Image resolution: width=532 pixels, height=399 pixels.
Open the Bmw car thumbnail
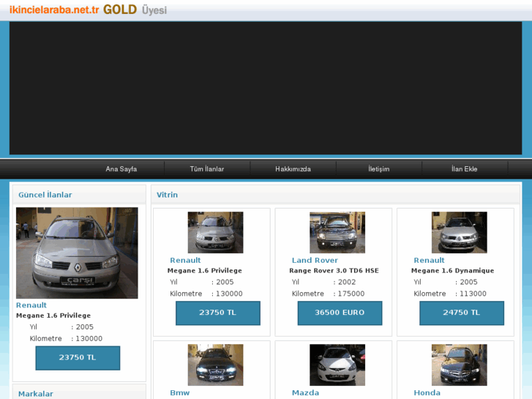pyautogui.click(x=215, y=365)
